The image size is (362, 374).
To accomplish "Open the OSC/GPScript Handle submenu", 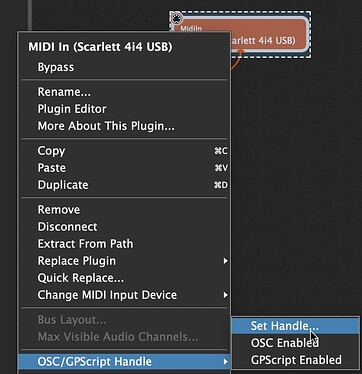I will (x=125, y=361).
